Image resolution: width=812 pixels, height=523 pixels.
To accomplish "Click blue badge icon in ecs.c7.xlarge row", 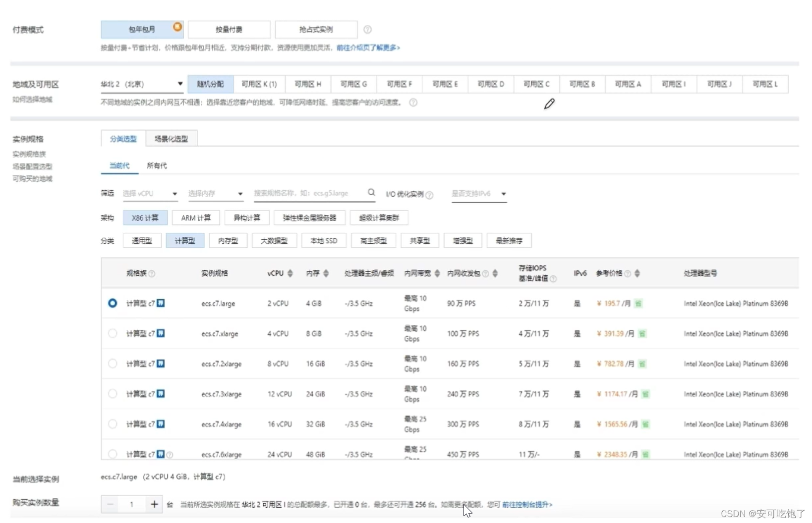I will pyautogui.click(x=161, y=333).
